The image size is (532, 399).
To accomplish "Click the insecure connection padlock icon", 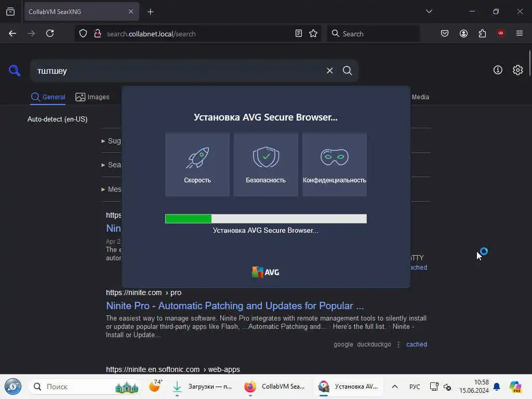I will [x=98, y=33].
